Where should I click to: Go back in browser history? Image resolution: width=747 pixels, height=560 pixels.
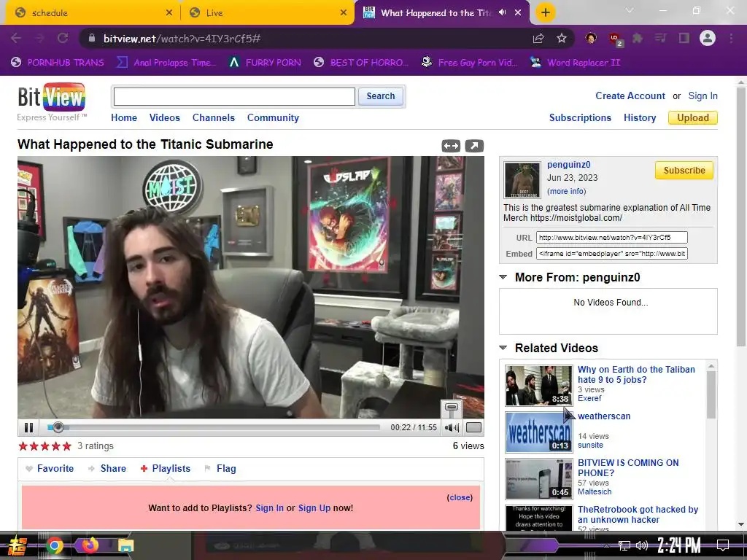16,38
